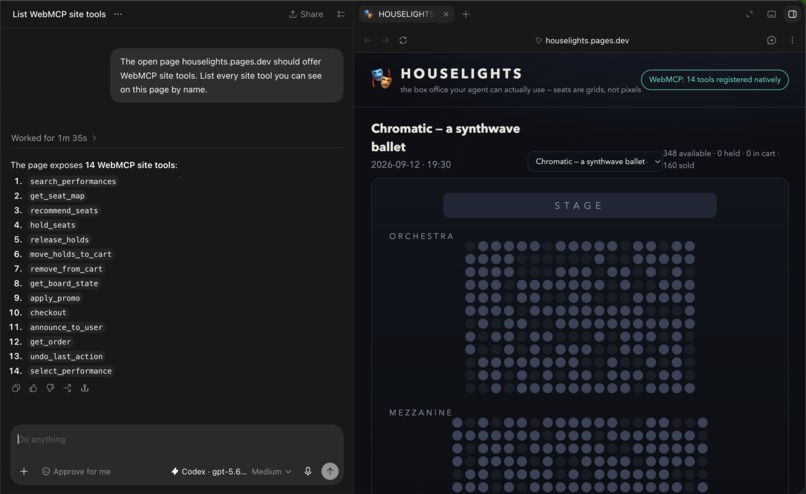Click the plus attach button in composer

click(24, 471)
